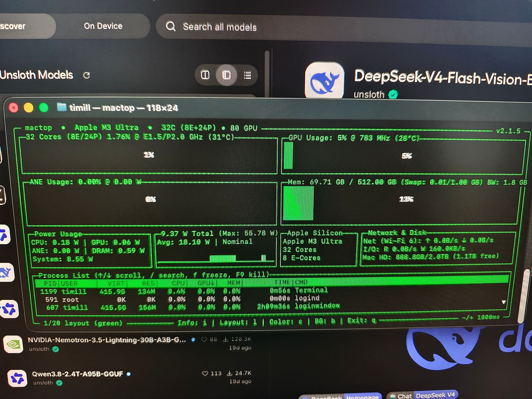Viewport: 532px width, 399px height.
Task: Switch to the list view icon
Action: (x=247, y=75)
